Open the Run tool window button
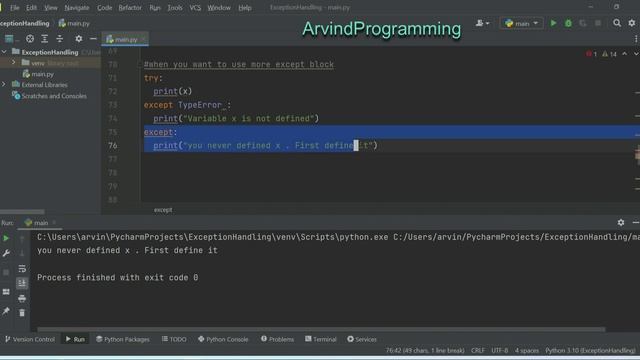This screenshot has height=360, width=640. (75, 339)
